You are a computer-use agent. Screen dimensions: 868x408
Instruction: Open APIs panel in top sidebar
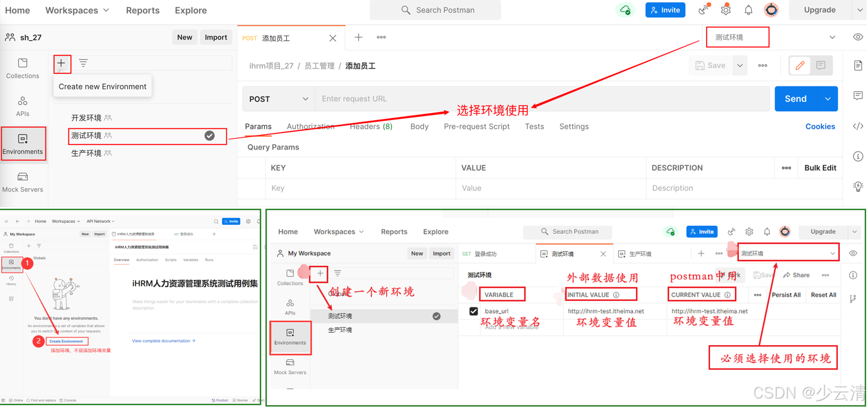23,106
